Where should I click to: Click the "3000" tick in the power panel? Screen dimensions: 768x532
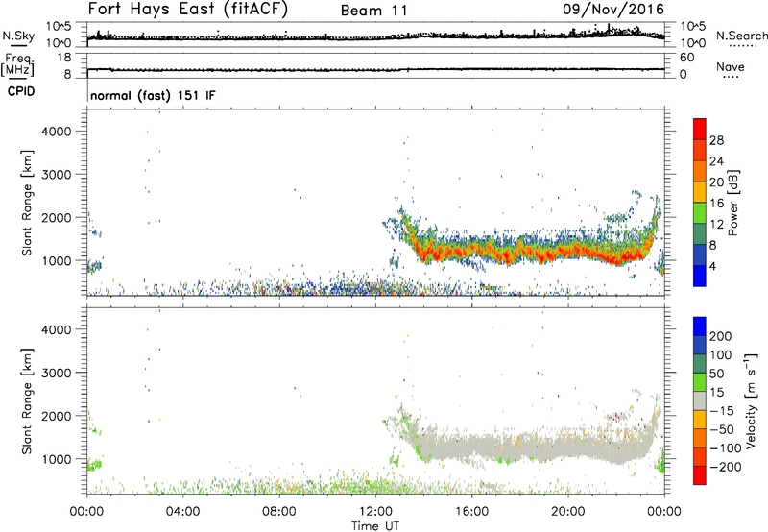pos(57,175)
